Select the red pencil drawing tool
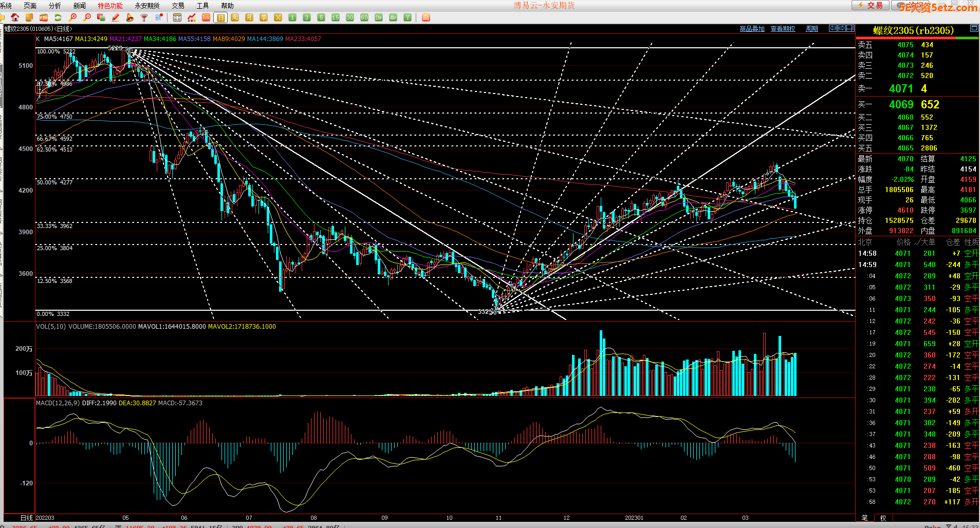The width and height of the screenshot is (980, 528). [x=116, y=17]
